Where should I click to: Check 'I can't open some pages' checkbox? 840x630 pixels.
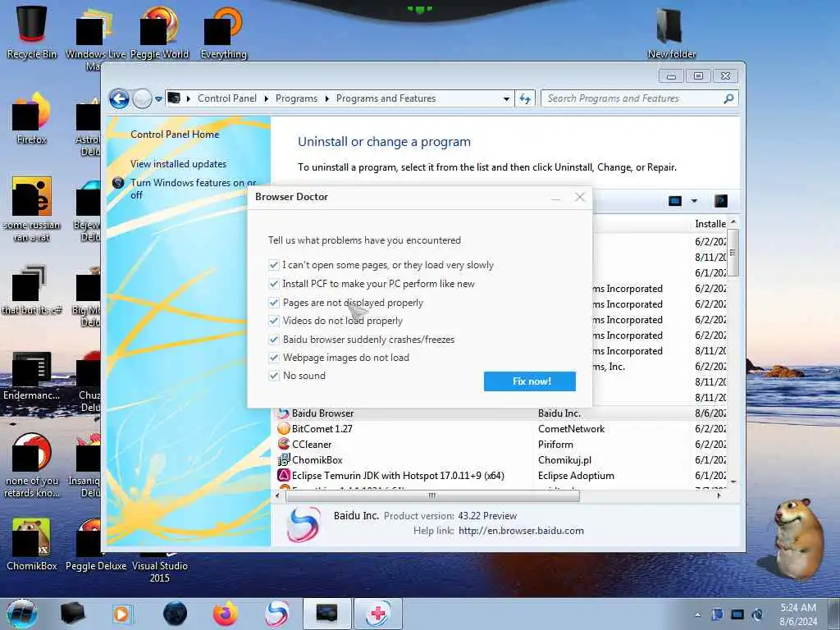[x=274, y=265]
